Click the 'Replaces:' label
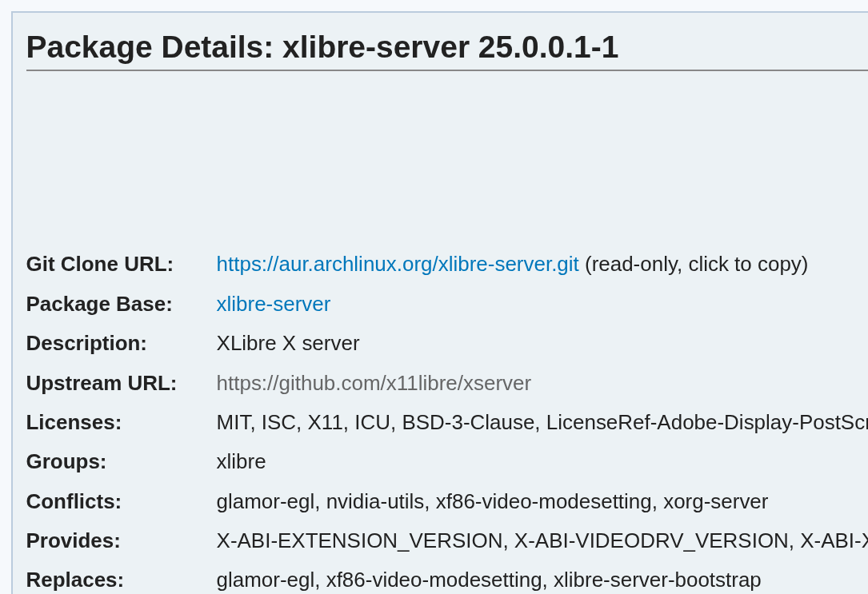 click(74, 580)
